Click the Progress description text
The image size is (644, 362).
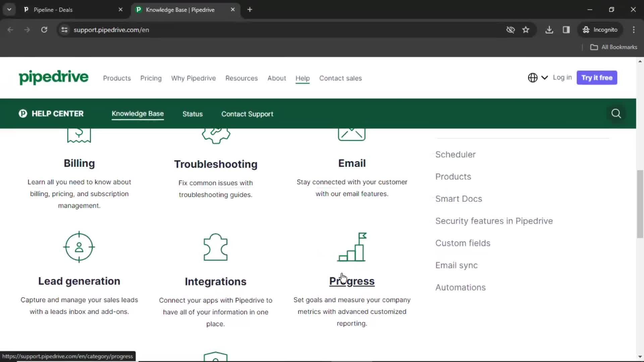click(x=352, y=312)
